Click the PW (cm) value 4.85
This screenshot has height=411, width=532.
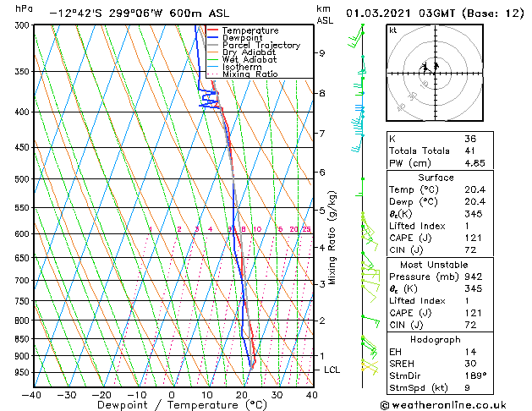click(x=474, y=163)
